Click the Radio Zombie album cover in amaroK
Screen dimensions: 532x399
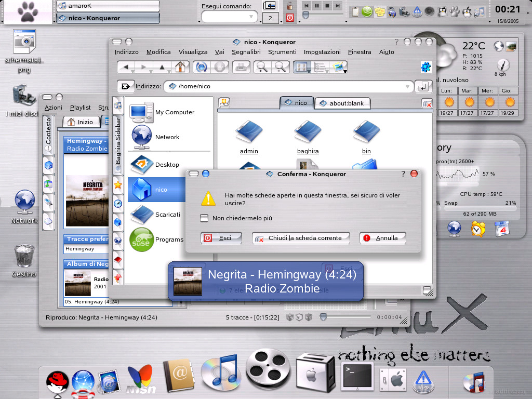[87, 201]
